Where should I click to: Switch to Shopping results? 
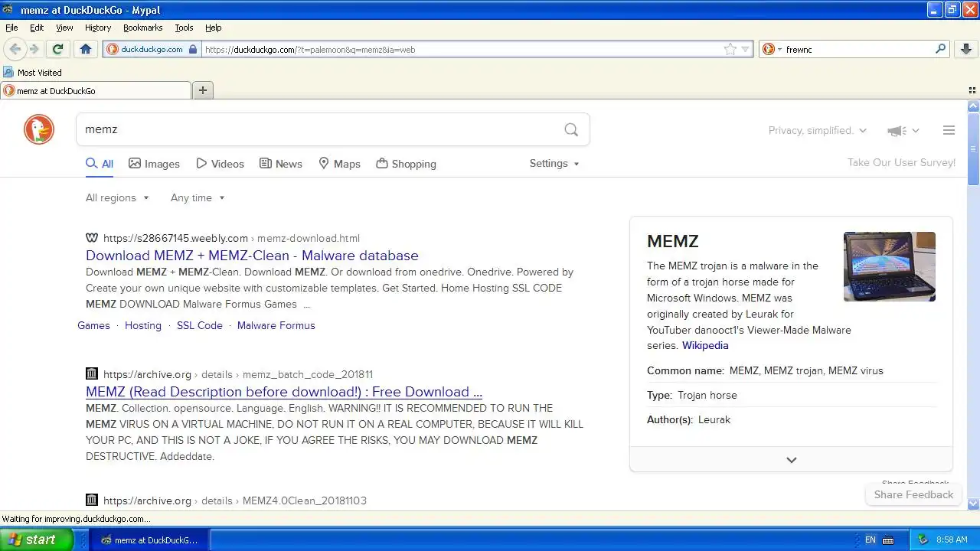click(406, 164)
